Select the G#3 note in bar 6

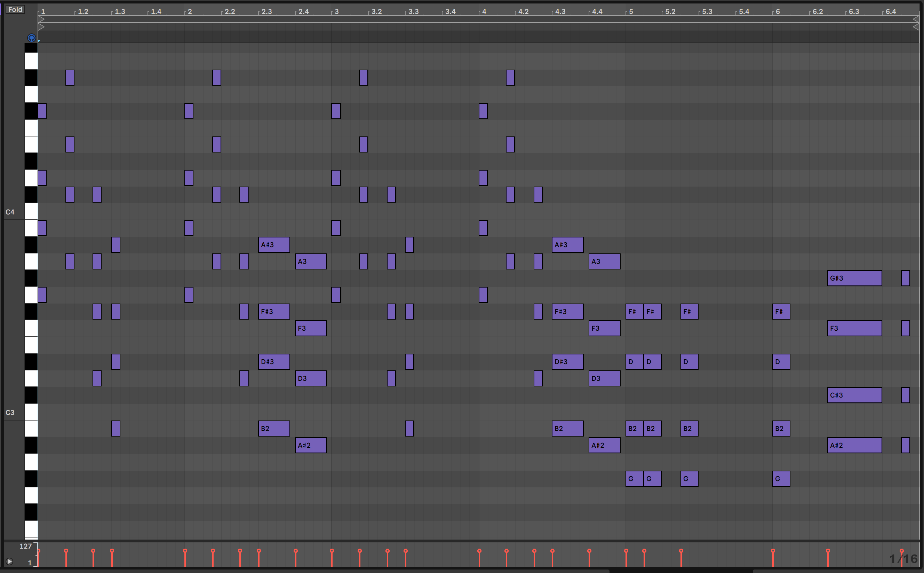point(854,278)
